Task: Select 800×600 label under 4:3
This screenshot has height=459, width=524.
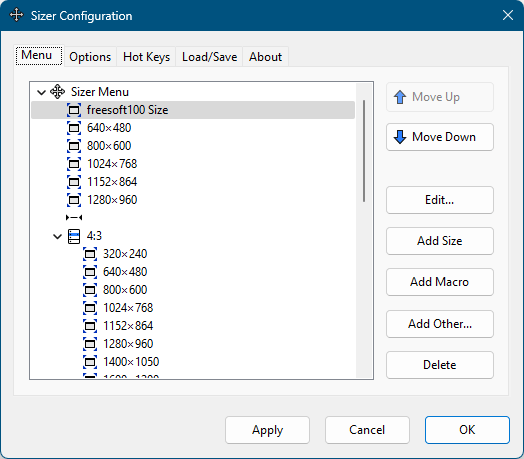Action: tap(125, 290)
